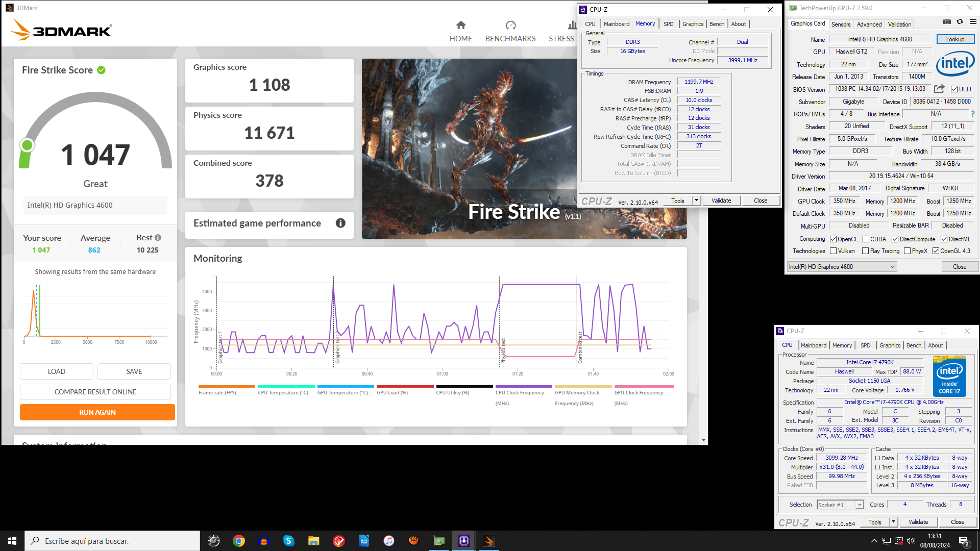Click the info icon beside Best score

tap(158, 238)
